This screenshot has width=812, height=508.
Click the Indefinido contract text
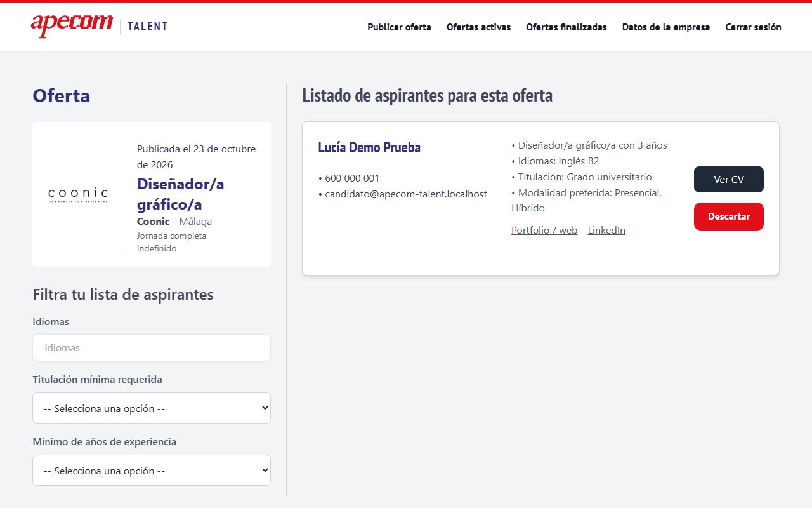157,249
